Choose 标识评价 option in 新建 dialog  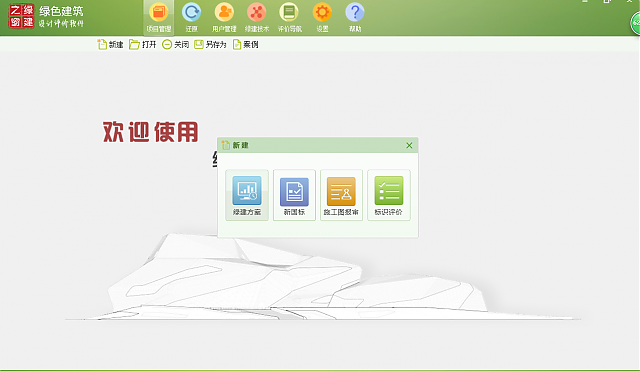(x=389, y=195)
